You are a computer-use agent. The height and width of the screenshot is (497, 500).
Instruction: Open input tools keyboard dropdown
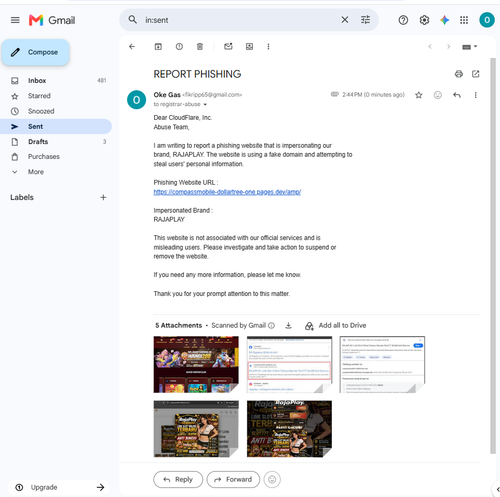tap(470, 47)
